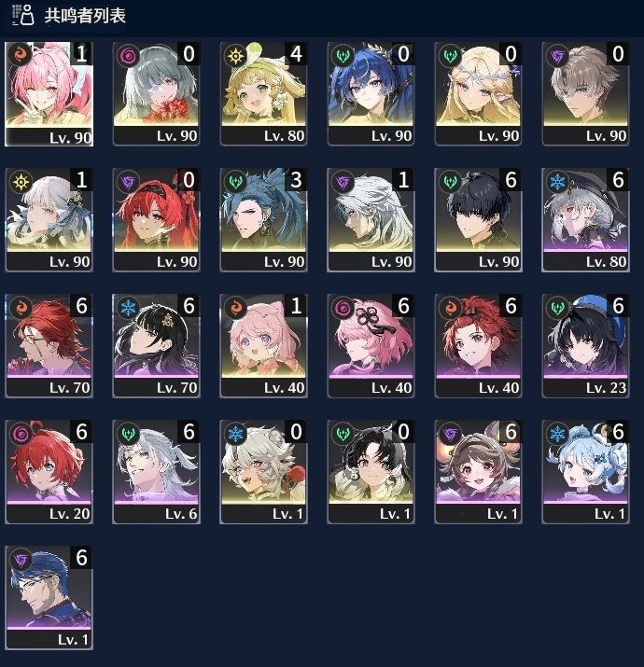This screenshot has height=667, width=644.
Task: Select the Lv. 23 character with blue beret
Action: pos(585,346)
